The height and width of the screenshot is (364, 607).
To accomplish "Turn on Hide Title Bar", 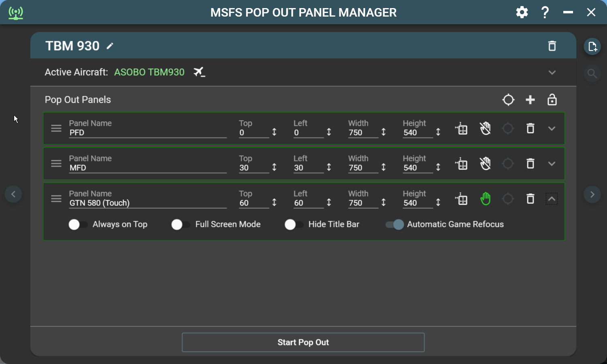I will pos(294,224).
